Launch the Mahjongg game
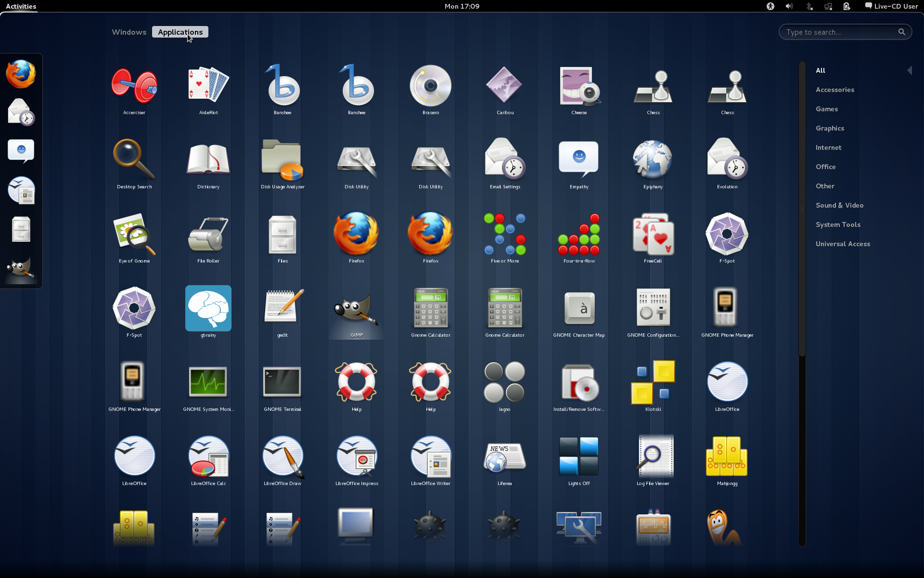 pos(727,461)
